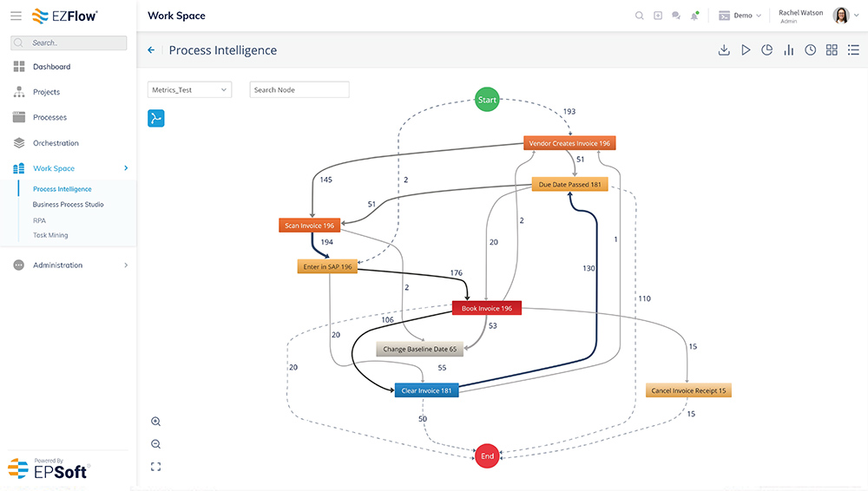Click the fit-to-screen icon
This screenshot has height=491, width=868.
(155, 467)
